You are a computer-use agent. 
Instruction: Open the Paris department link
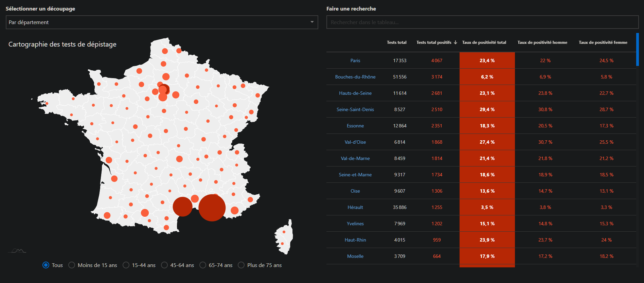(x=355, y=60)
